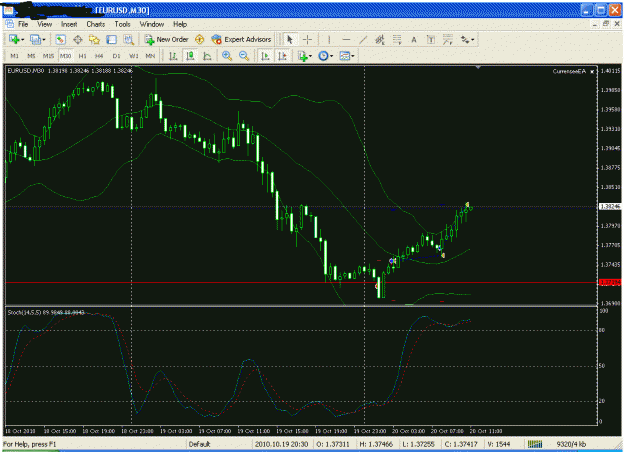
Task: Toggle chart Auto Scroll
Action: pyautogui.click(x=265, y=56)
